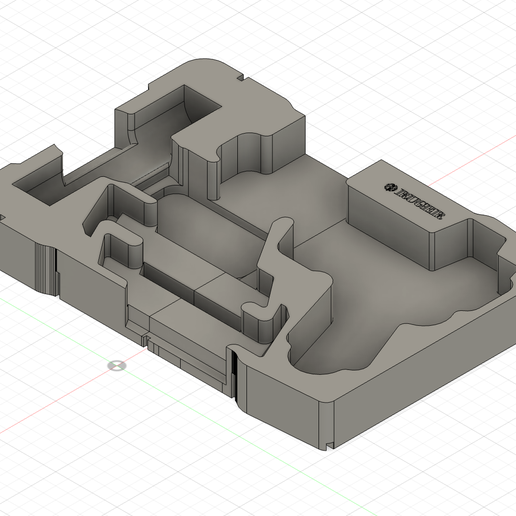This screenshot has height=516, width=516.
Task: Click the origin point marker on the grid
Action: (x=117, y=365)
